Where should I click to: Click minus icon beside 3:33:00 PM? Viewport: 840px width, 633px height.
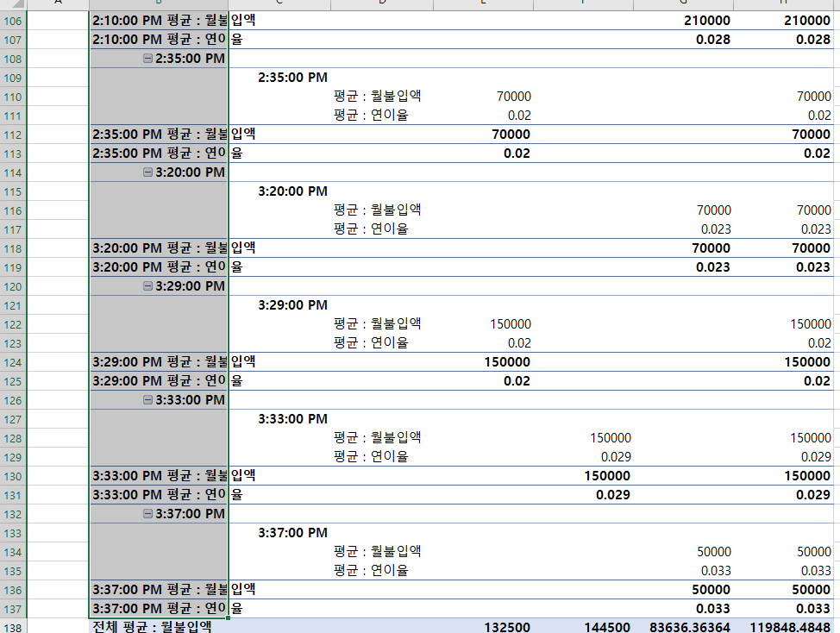click(x=147, y=400)
